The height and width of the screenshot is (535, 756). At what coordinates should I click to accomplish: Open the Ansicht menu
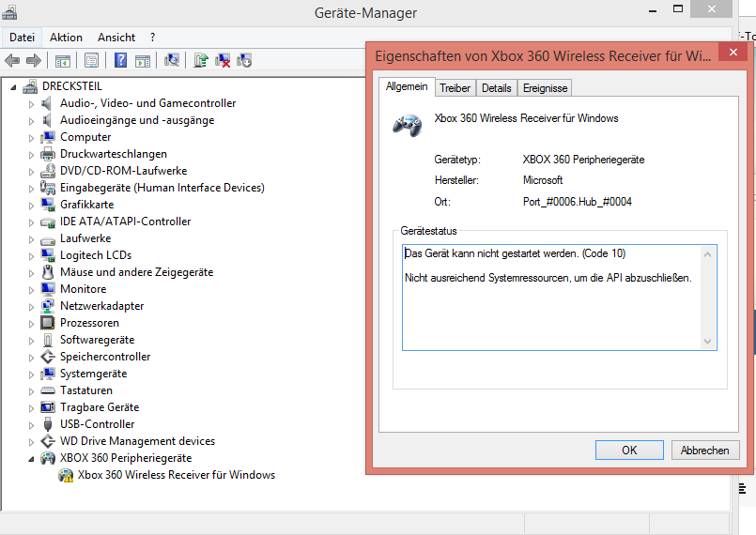pyautogui.click(x=116, y=38)
